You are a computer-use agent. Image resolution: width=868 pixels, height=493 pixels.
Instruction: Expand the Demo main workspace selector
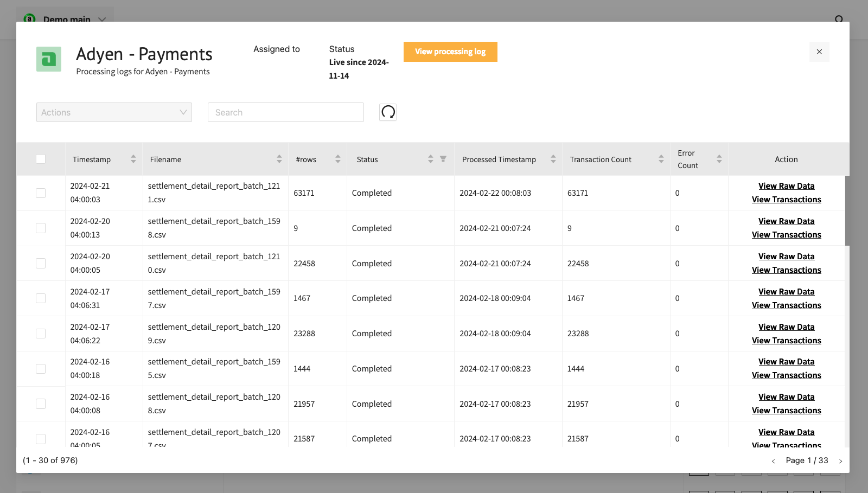pyautogui.click(x=101, y=19)
